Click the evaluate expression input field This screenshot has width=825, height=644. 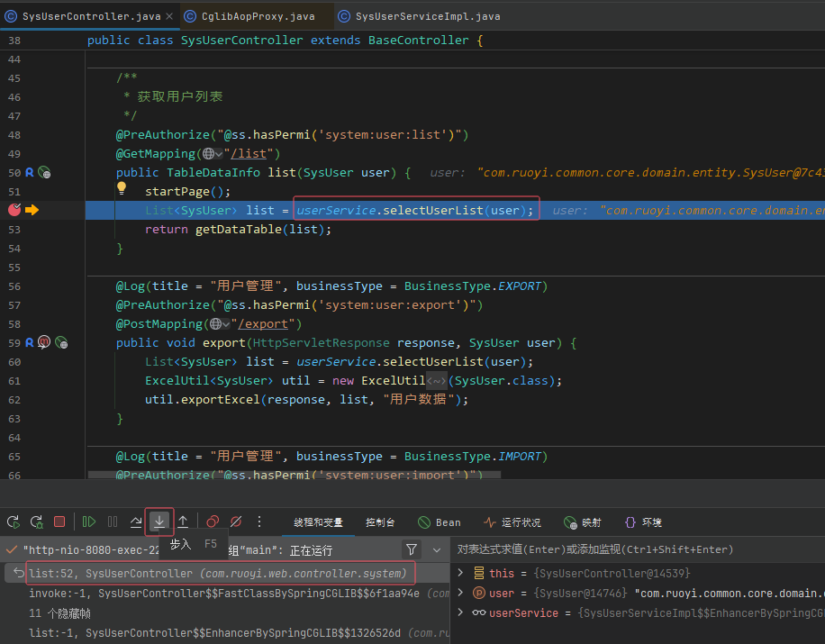click(638, 549)
